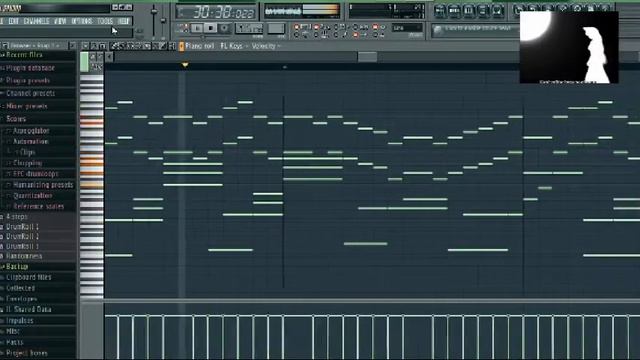Open the Velocity event property dropdown
Viewport: 640px width, 360px height.
[x=266, y=46]
